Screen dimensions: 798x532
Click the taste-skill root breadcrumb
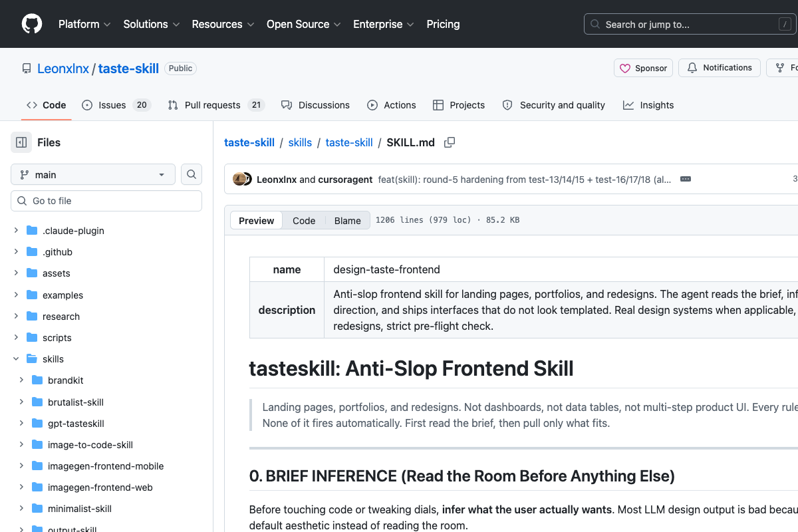[x=249, y=142]
